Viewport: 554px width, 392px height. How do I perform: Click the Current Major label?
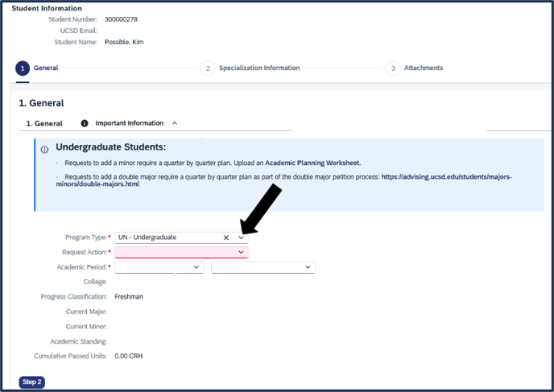pos(87,312)
